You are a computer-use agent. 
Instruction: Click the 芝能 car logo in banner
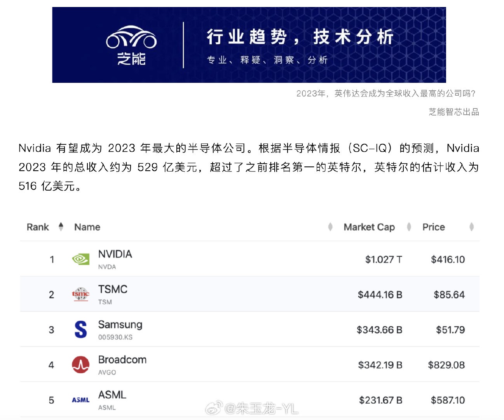131,45
